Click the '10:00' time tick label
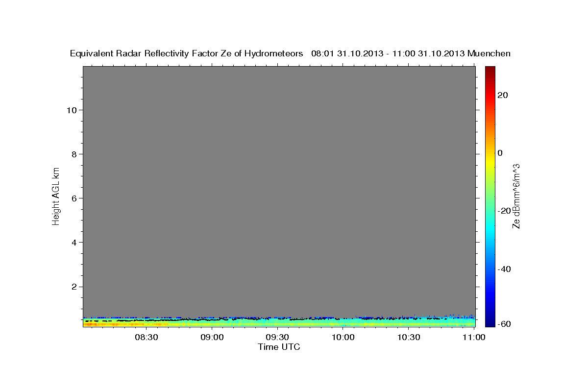Viewport: 588px width, 392px height. tap(343, 337)
